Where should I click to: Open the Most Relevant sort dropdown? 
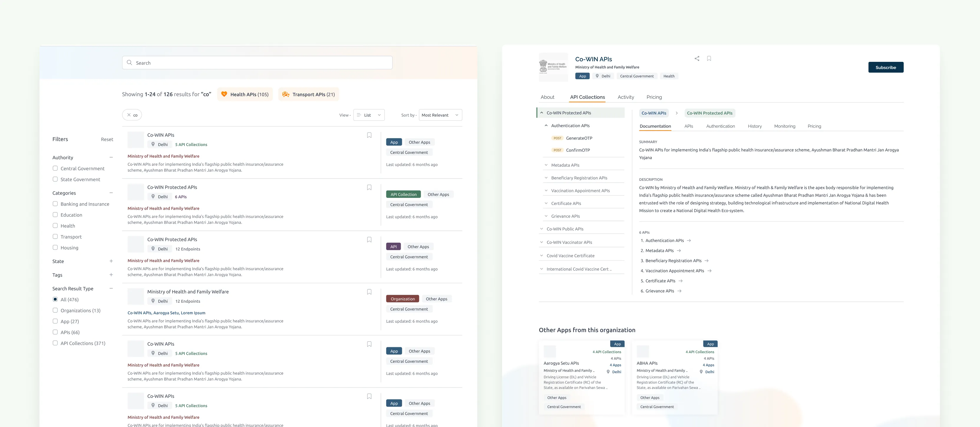(440, 115)
